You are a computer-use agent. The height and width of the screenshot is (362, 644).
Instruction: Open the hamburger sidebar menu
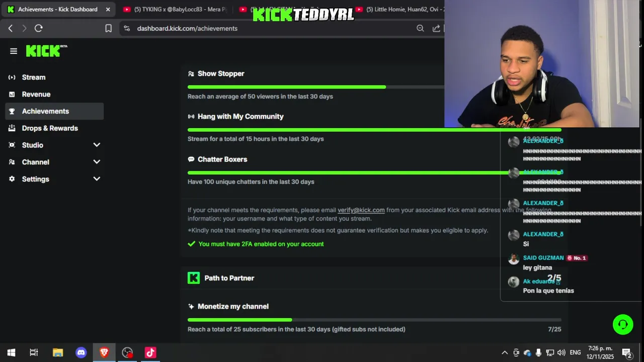tap(14, 51)
